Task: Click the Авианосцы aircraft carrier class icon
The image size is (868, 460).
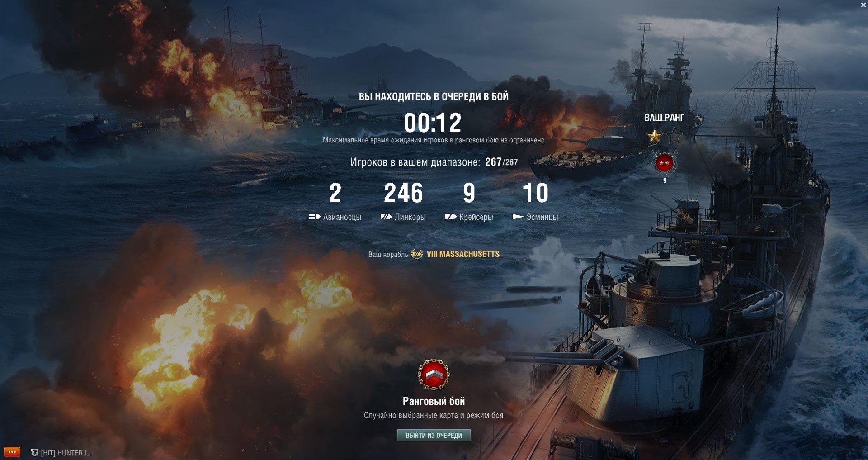Action: click(x=315, y=217)
